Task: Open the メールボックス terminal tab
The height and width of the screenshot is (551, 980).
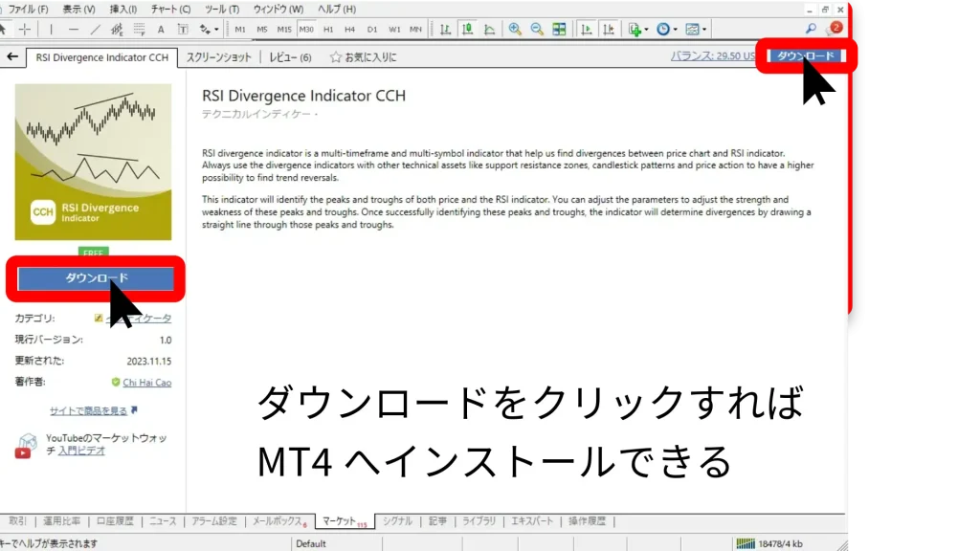Action: pyautogui.click(x=278, y=521)
